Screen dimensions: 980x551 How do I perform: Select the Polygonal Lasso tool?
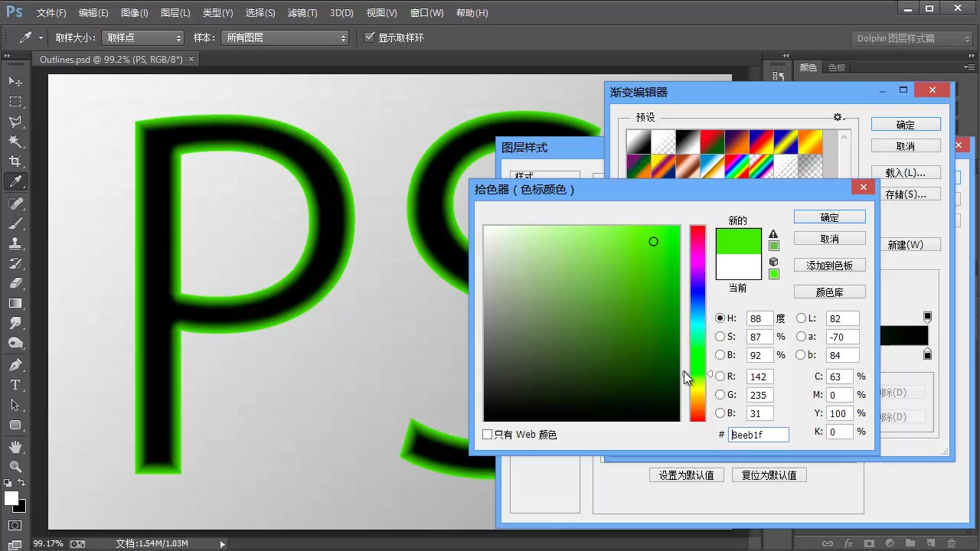pos(15,122)
